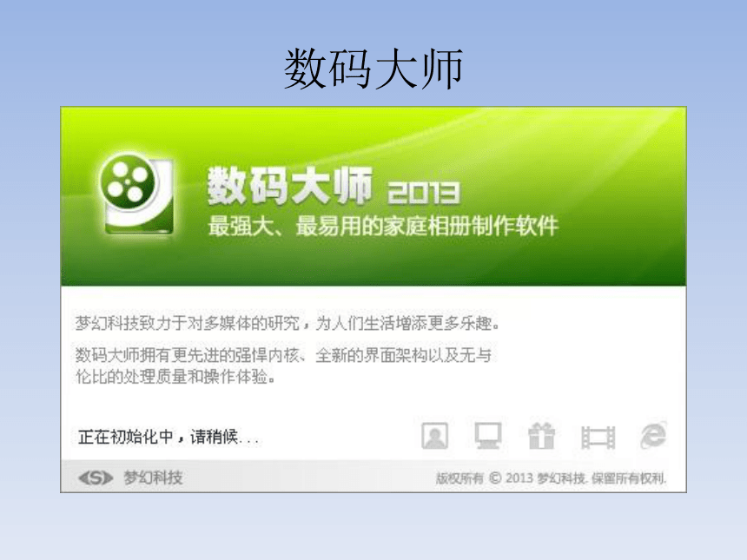Click the sentence about 梦幻科技致力于对多媒体的研究

[288, 323]
